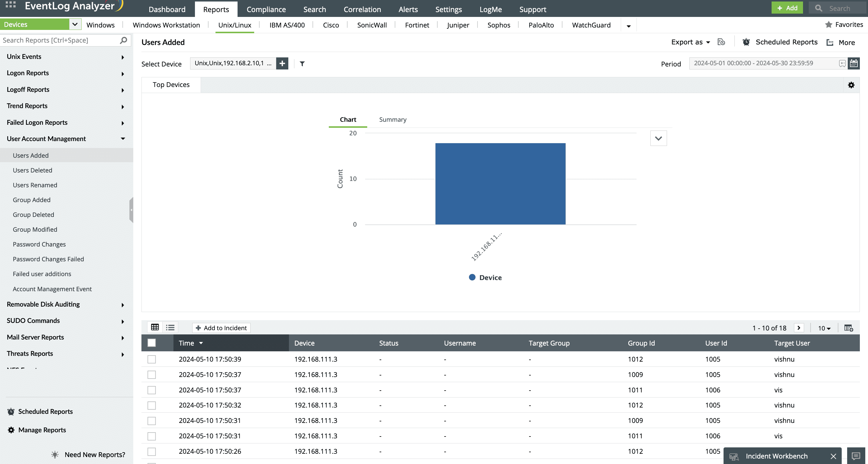Image resolution: width=868 pixels, height=464 pixels.
Task: Toggle the select-all header checkbox
Action: [x=152, y=343]
